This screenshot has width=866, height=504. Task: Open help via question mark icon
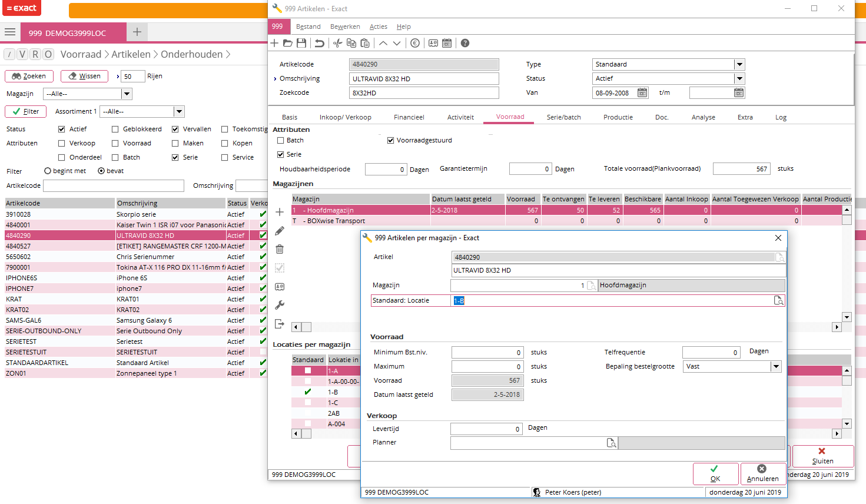[x=465, y=43]
